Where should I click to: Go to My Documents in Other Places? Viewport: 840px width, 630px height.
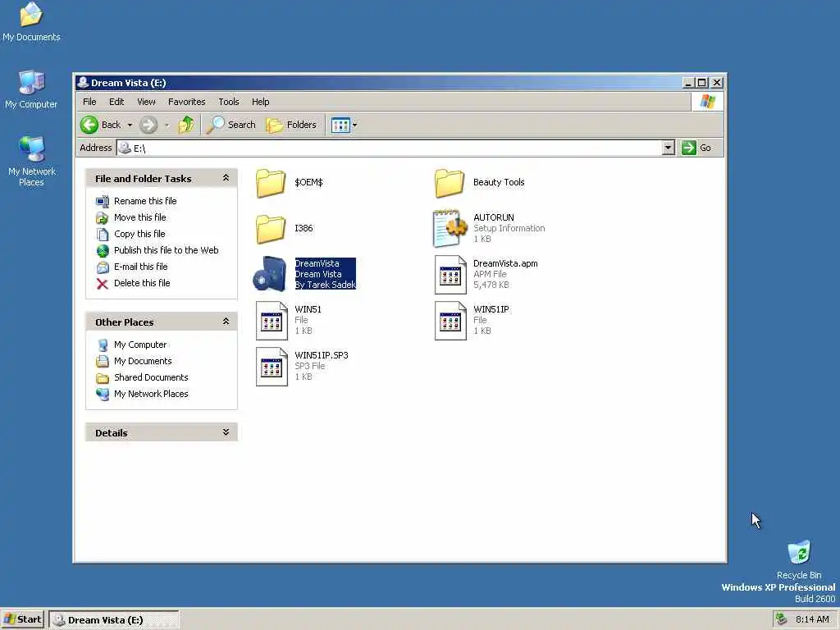pyautogui.click(x=143, y=361)
